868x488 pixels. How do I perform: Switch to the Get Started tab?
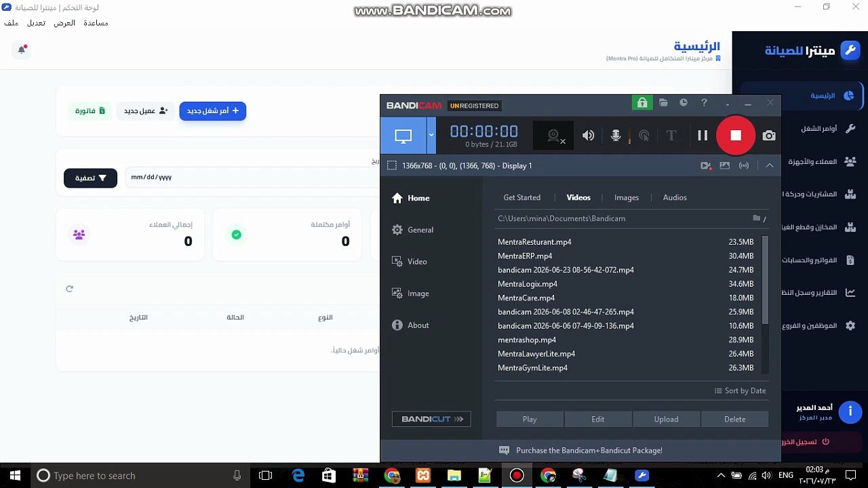[522, 198]
